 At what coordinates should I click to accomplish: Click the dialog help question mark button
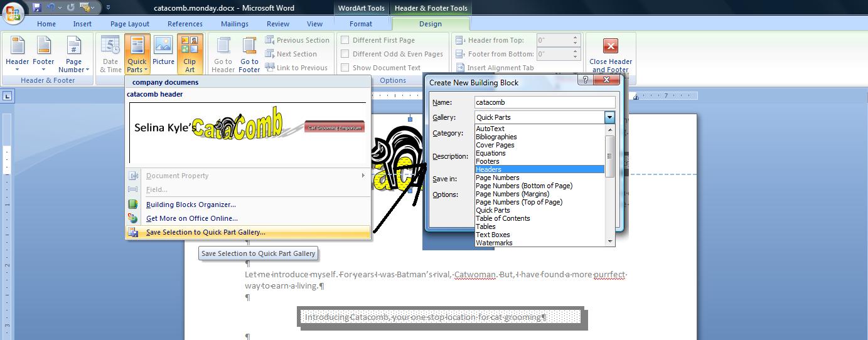coord(584,80)
